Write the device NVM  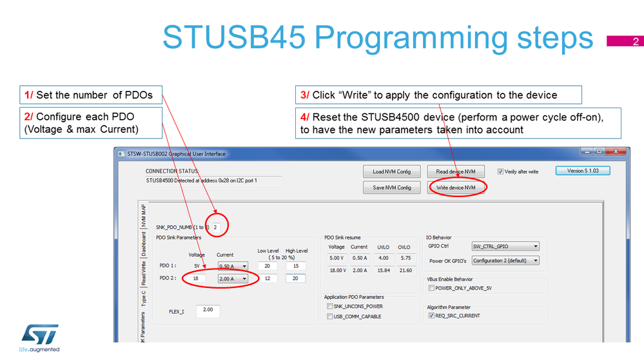pos(456,187)
